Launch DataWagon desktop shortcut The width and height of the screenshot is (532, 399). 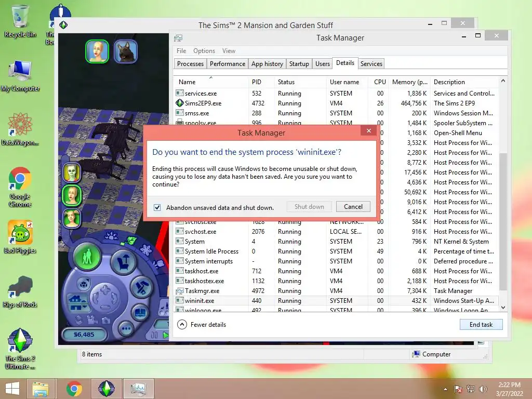point(20,129)
